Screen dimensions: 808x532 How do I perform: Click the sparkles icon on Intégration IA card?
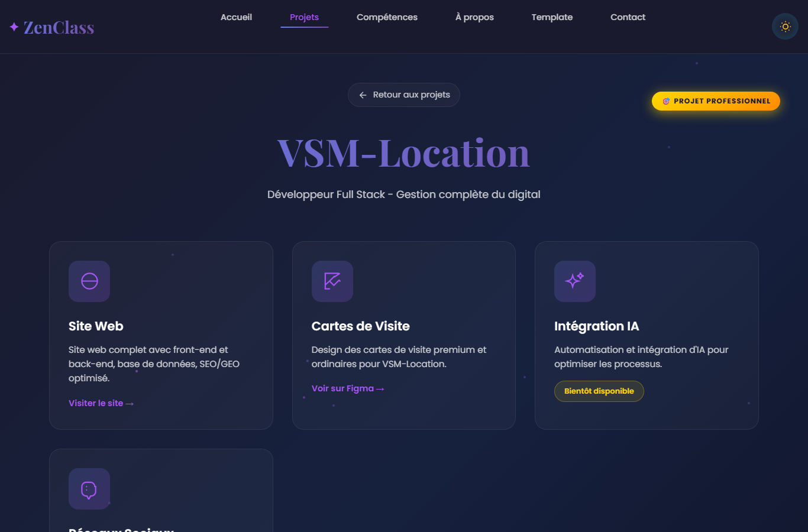tap(575, 281)
